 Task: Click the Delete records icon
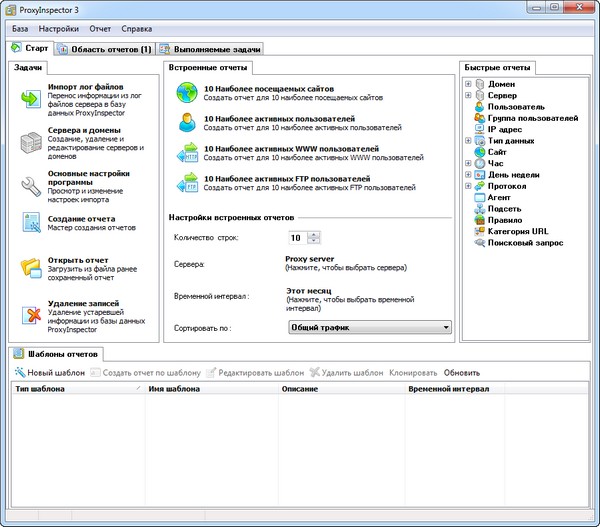pyautogui.click(x=31, y=312)
